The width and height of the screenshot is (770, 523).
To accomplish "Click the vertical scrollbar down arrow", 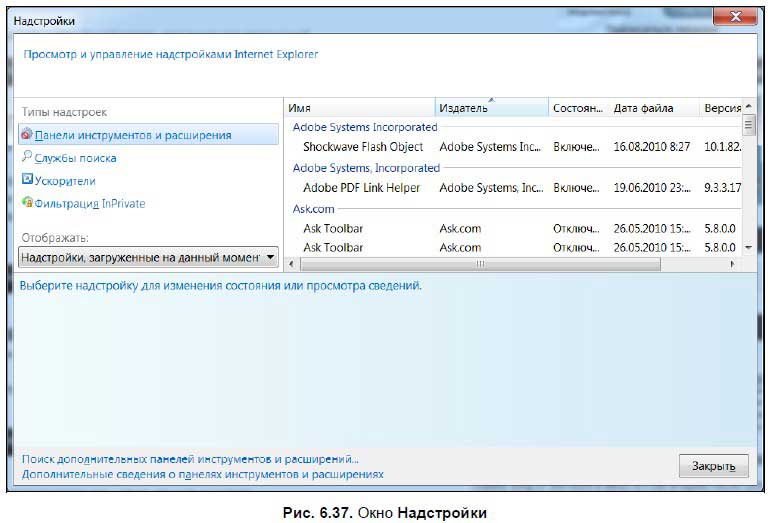I will click(748, 247).
